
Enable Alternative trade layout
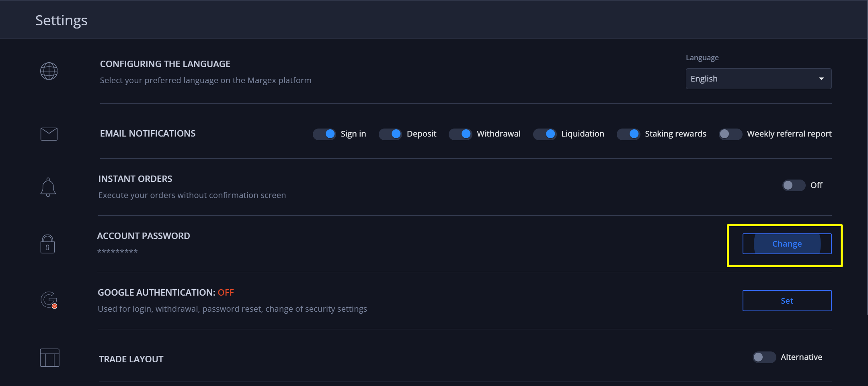pyautogui.click(x=764, y=357)
